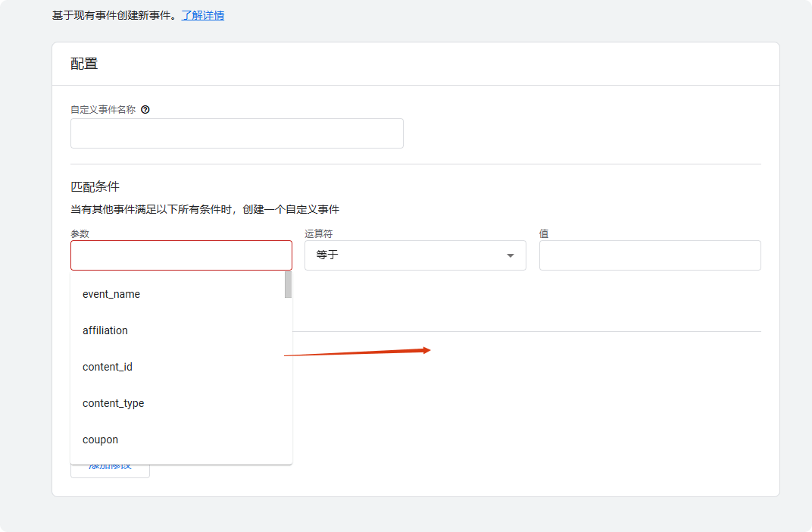812x532 pixels.
Task: Open the 运算符 dropdown showing 等于
Action: [x=414, y=255]
